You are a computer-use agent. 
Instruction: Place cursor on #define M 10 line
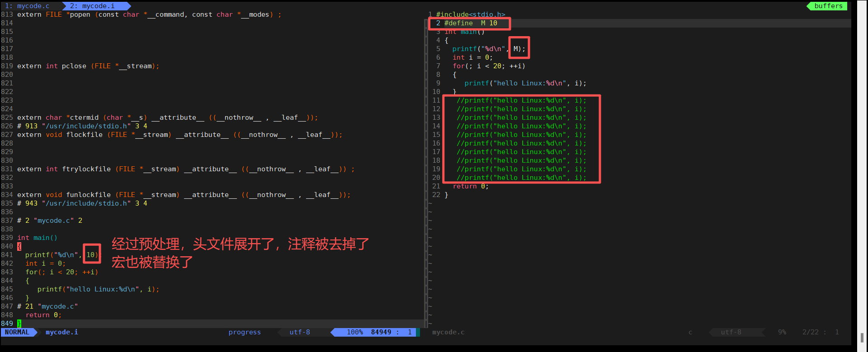pyautogui.click(x=471, y=23)
